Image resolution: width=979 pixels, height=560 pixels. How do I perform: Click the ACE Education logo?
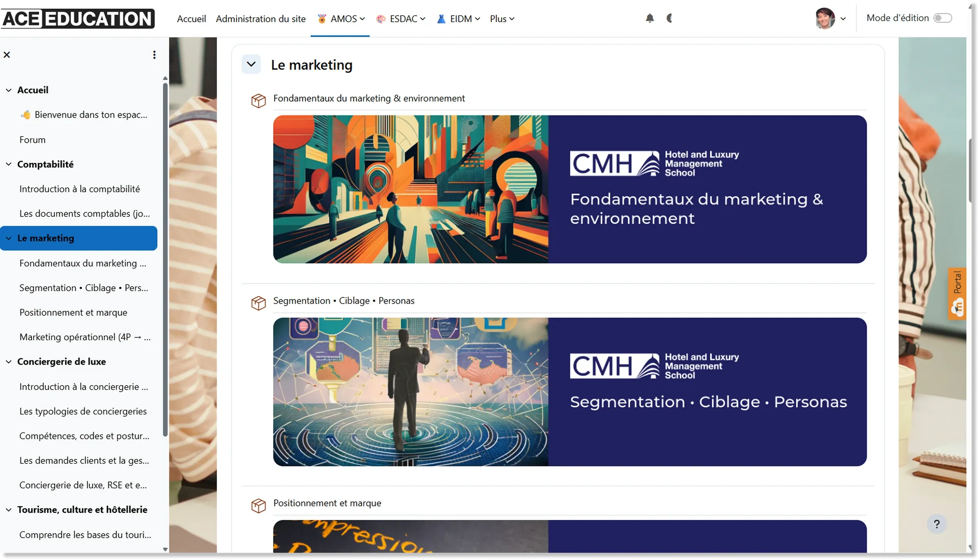[78, 18]
